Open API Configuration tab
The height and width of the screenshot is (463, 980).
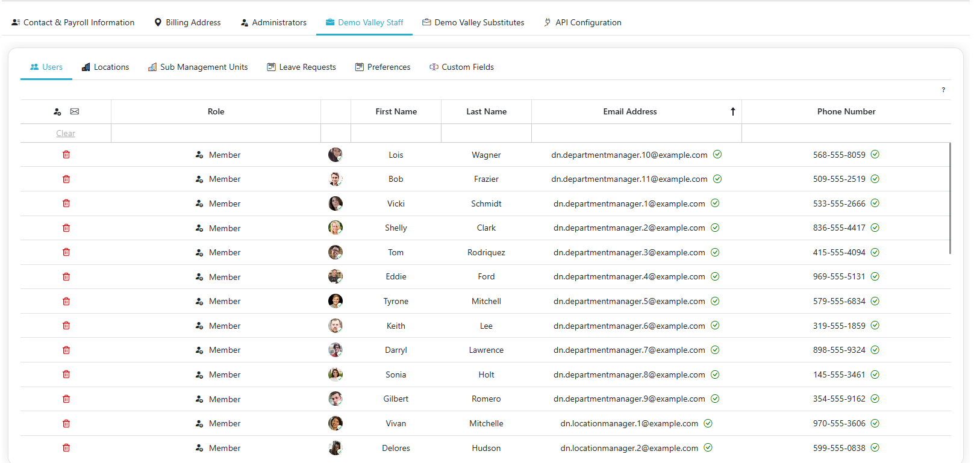pos(582,22)
